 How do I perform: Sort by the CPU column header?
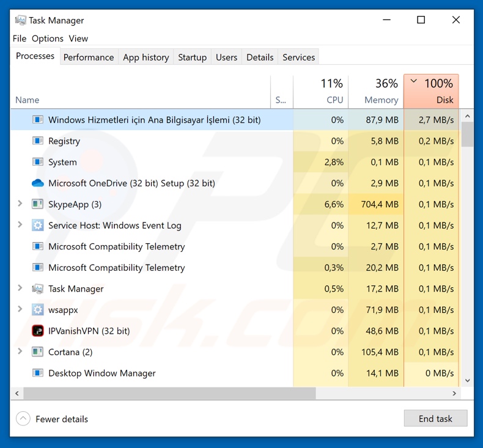pos(320,92)
